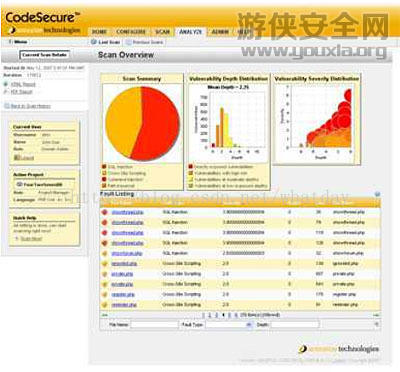Open the Last Scan link
The image size is (400, 372).
109,42
